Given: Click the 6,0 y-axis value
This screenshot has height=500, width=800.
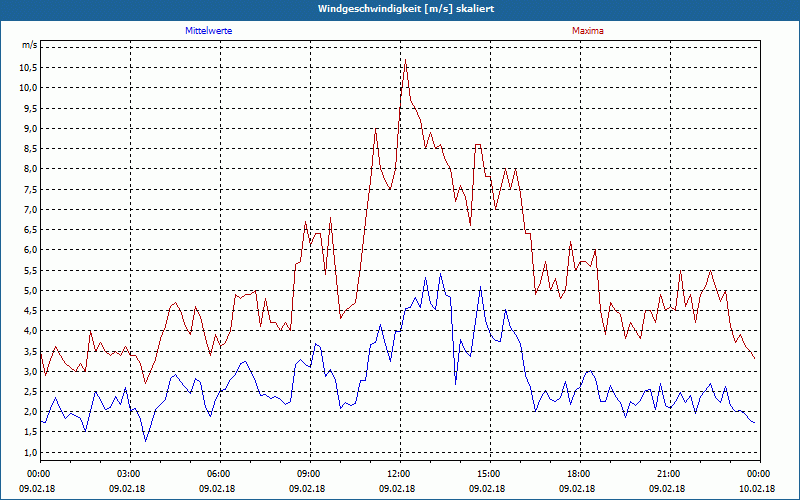Looking at the screenshot, I should coord(30,250).
